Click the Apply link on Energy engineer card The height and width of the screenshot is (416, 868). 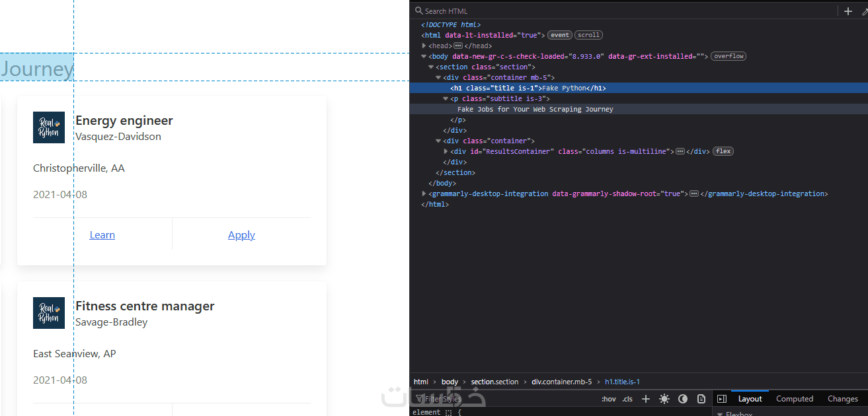tap(241, 235)
